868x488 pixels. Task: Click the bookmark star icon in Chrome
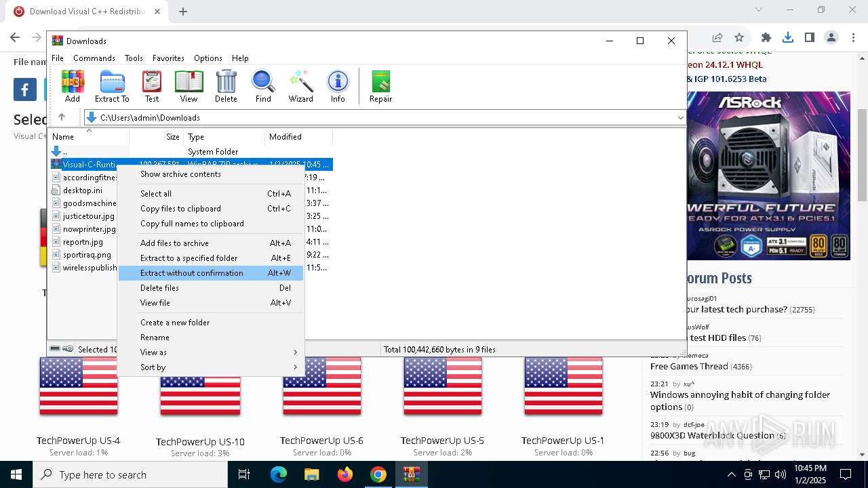click(739, 37)
